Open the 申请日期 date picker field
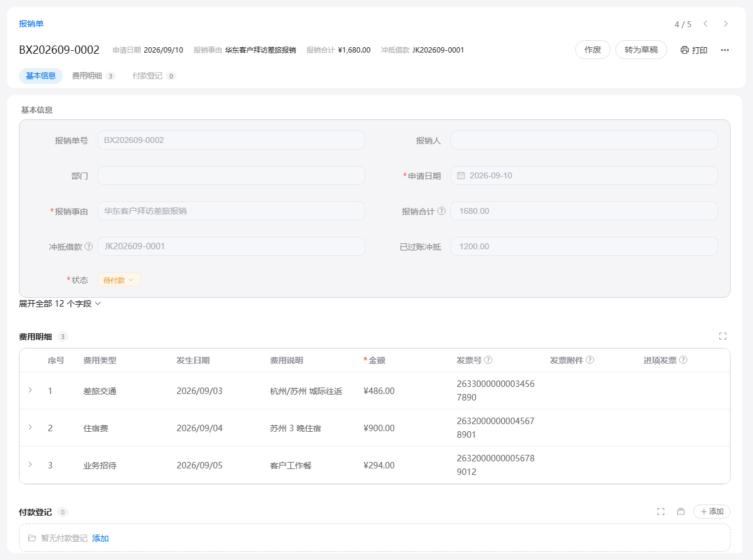 [584, 175]
